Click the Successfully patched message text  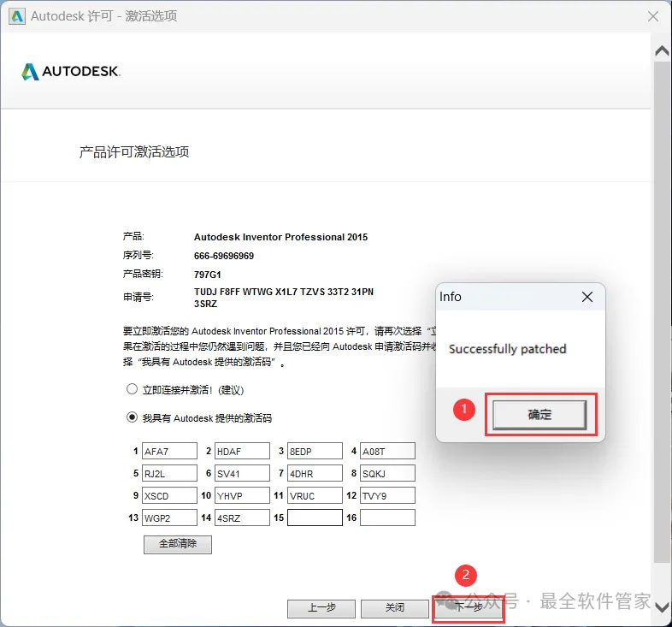(508, 349)
